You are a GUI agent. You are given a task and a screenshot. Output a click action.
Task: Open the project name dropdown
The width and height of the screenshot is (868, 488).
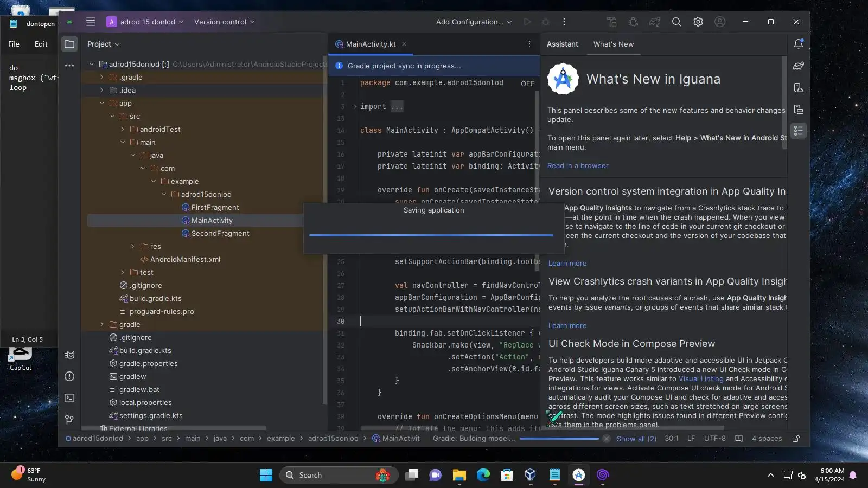coord(145,22)
